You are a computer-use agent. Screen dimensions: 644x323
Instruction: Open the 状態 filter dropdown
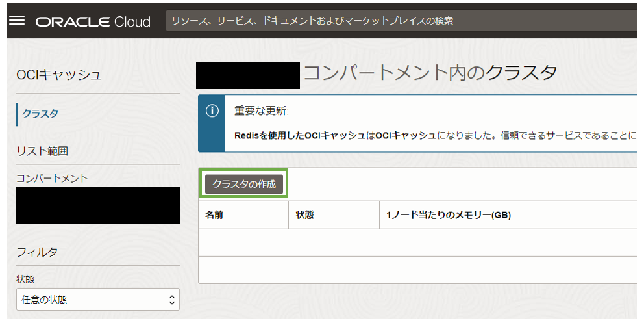click(x=97, y=300)
